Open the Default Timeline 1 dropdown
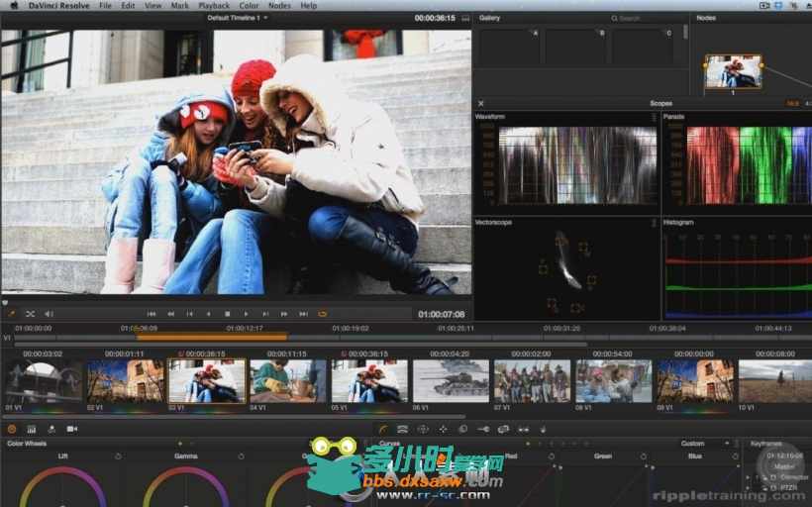 coord(238,18)
